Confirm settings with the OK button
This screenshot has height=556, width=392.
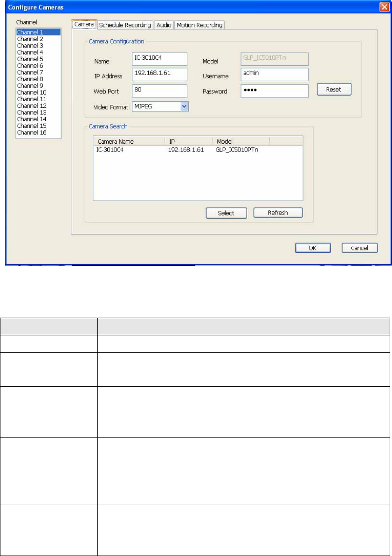(x=313, y=248)
